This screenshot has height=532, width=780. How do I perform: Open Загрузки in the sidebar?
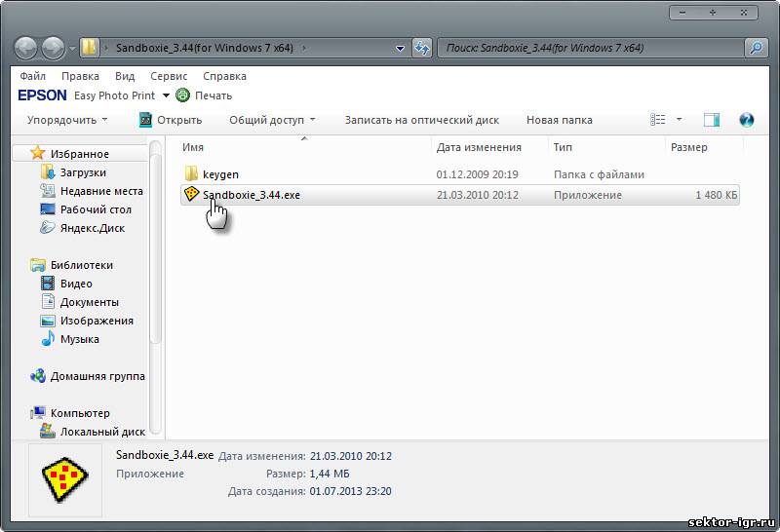coord(83,172)
